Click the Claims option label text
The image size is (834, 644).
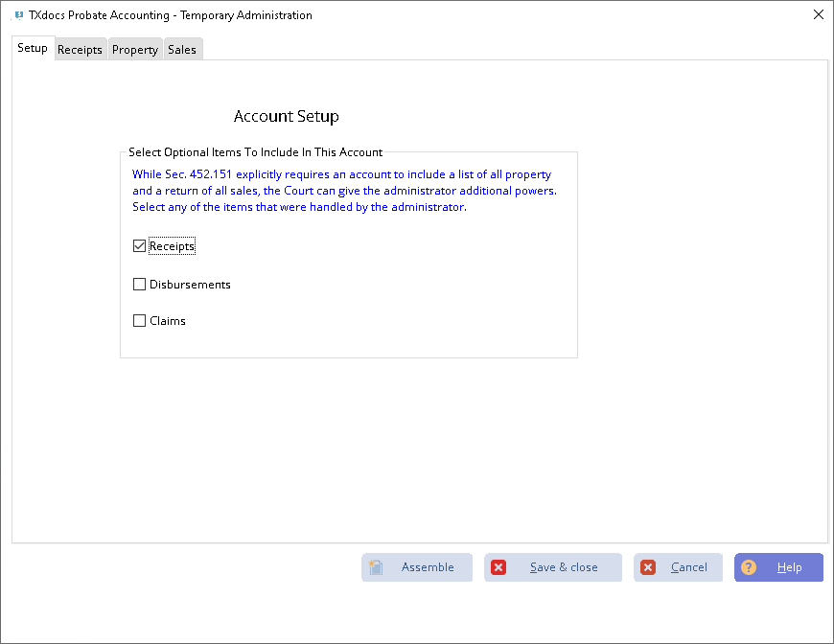[168, 321]
